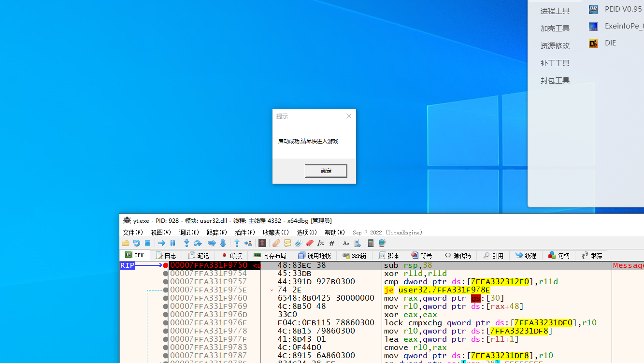This screenshot has width=644, height=363.
Task: Switch to the 内存布局 tab
Action: click(x=270, y=255)
